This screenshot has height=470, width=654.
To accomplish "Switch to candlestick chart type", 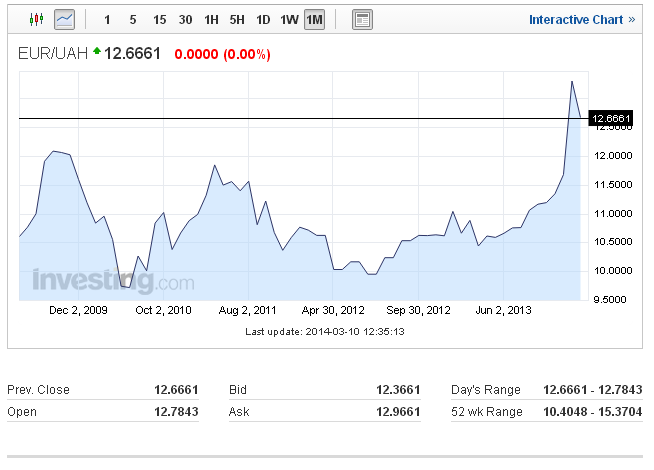I will (x=37, y=19).
